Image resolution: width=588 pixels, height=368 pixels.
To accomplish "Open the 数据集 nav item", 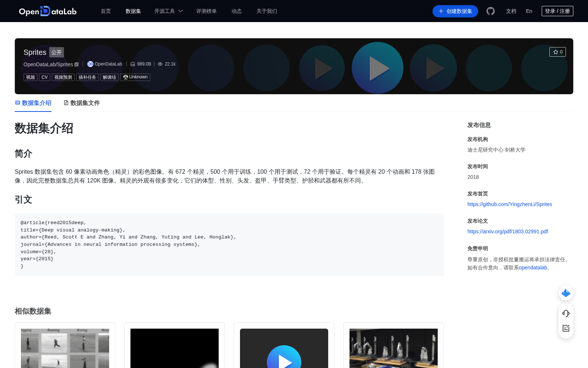I will [133, 11].
